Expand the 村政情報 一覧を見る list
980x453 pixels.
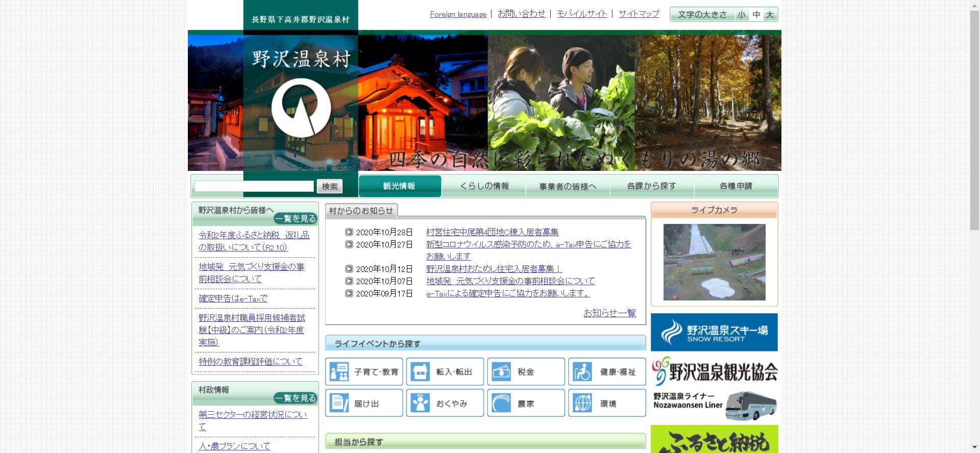coord(296,398)
